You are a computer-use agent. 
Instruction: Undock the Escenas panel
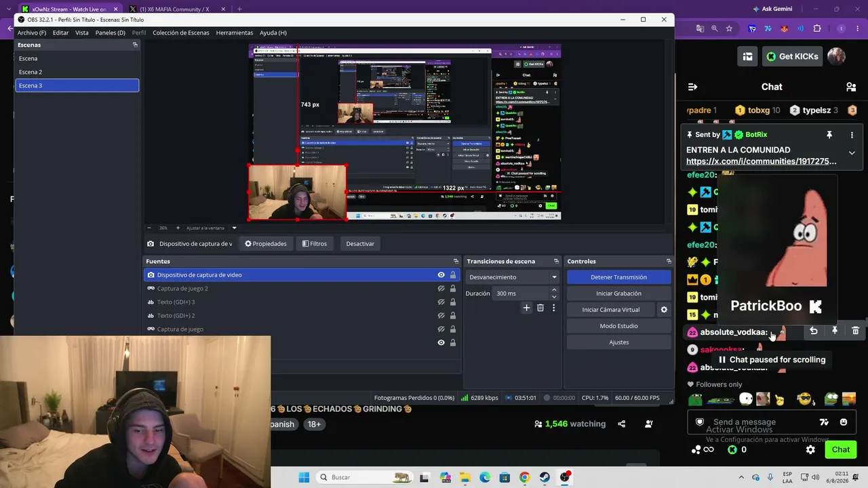pos(135,45)
